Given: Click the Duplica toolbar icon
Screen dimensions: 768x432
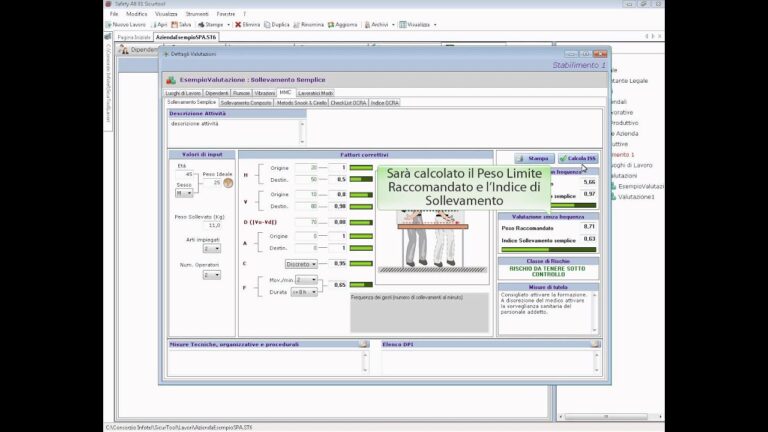Looking at the screenshot, I should click(x=267, y=24).
